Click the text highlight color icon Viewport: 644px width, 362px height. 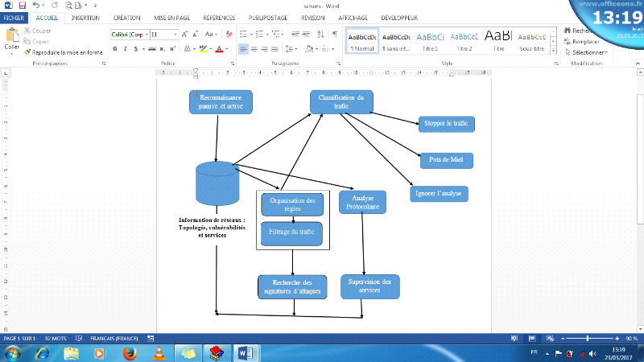[203, 49]
